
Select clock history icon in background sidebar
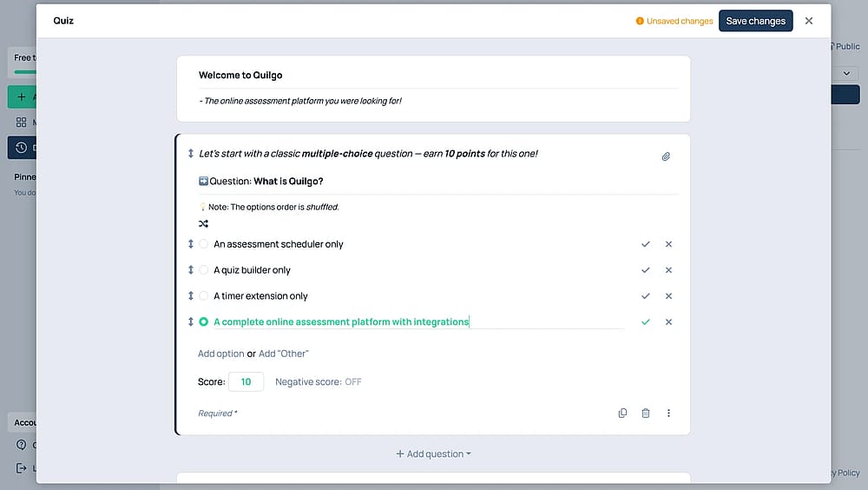[x=21, y=148]
